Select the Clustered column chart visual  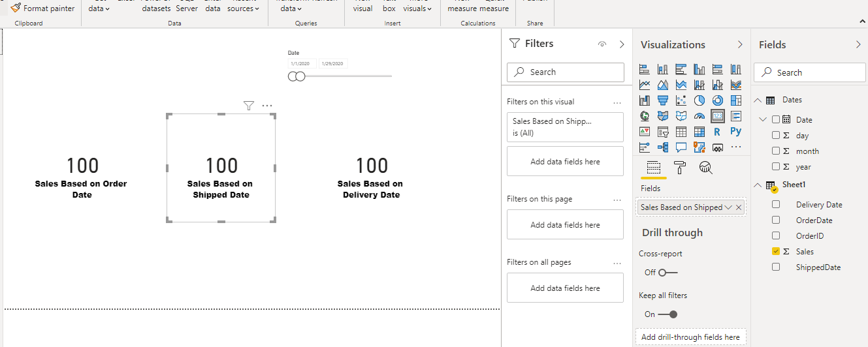(699, 69)
